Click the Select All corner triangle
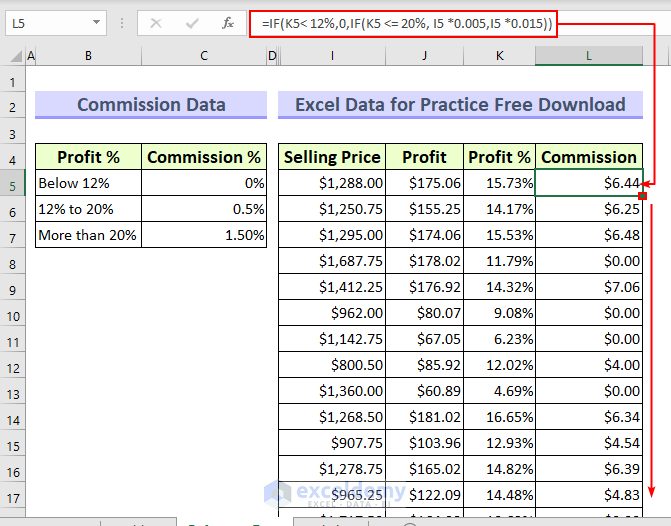 pyautogui.click(x=13, y=56)
